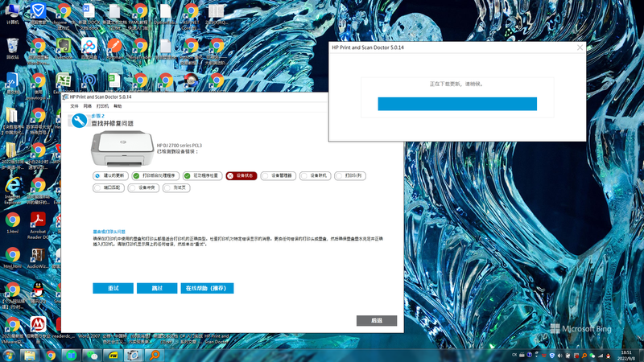This screenshot has height=362, width=644.
Task: Select the 打印队列 status pill
Action: point(350,175)
